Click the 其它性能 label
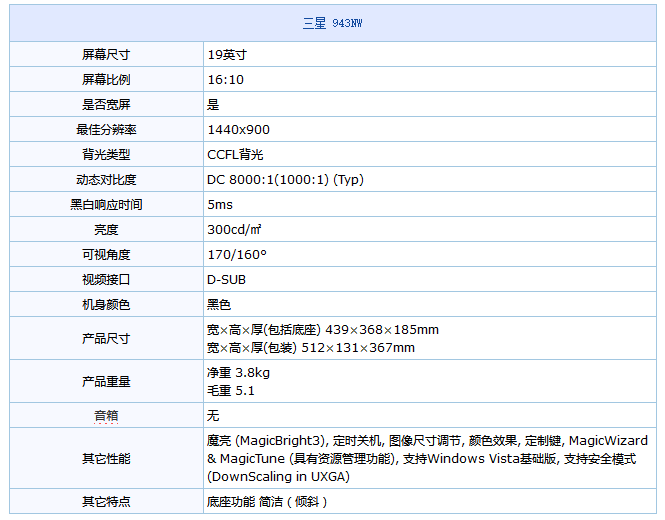 tap(106, 458)
